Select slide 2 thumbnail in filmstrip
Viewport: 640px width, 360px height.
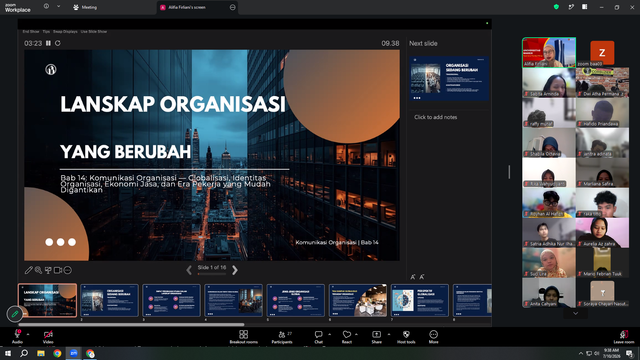(x=109, y=300)
